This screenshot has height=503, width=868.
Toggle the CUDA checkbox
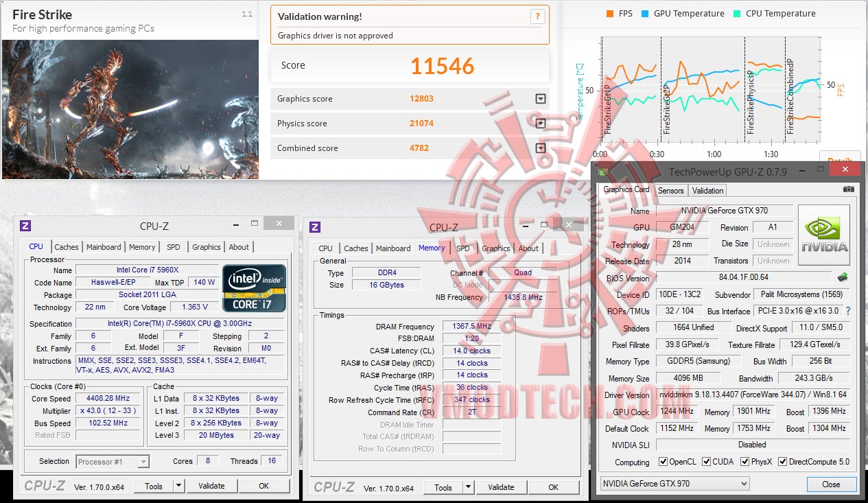click(707, 462)
